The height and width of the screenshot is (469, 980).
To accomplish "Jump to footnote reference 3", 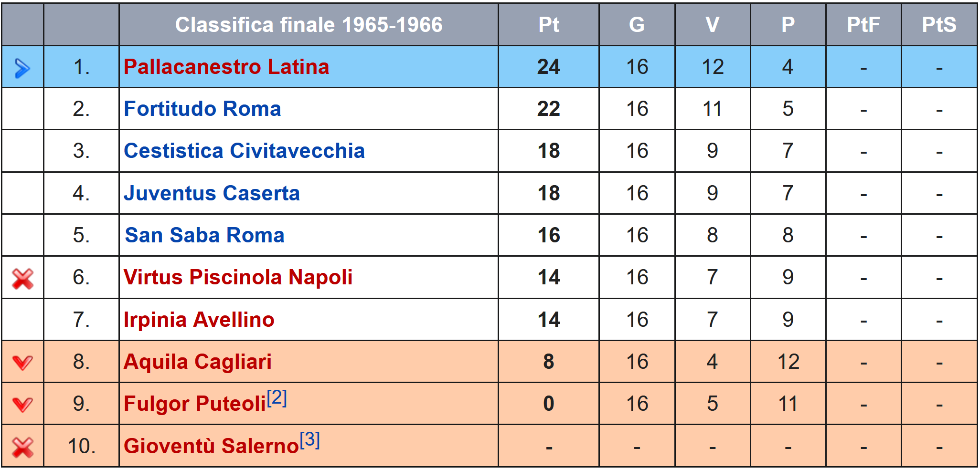I will pyautogui.click(x=309, y=439).
